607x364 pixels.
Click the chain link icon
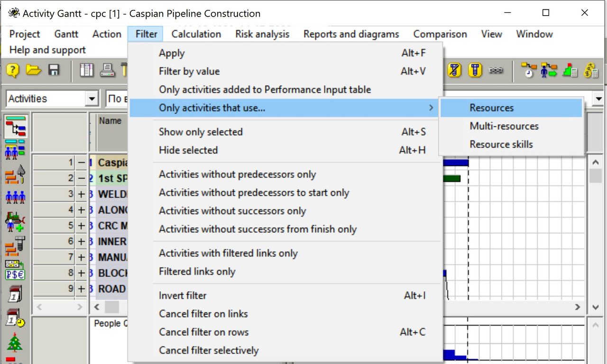[x=496, y=71]
